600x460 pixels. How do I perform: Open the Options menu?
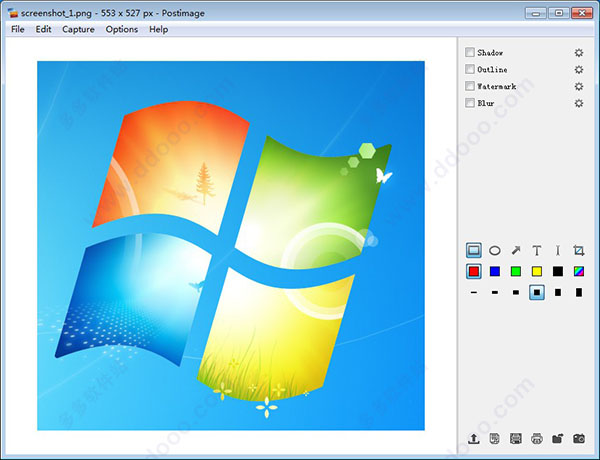click(122, 29)
